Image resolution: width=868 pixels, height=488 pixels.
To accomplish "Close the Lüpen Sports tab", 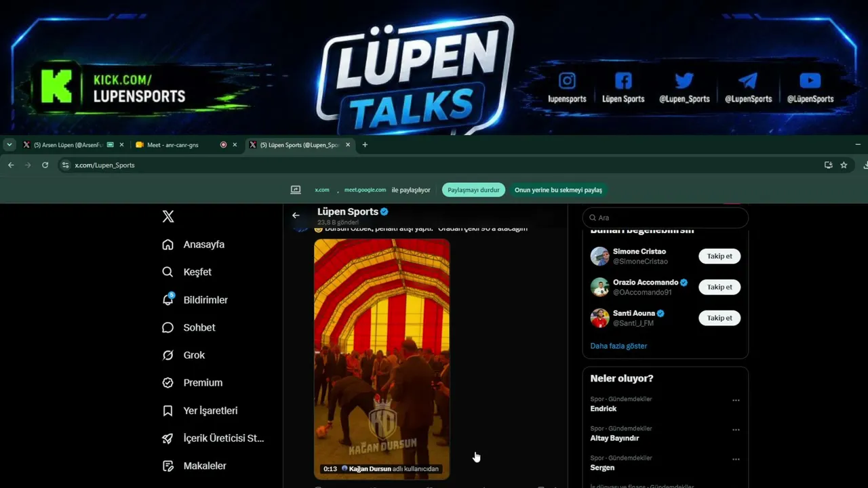I will coord(349,145).
